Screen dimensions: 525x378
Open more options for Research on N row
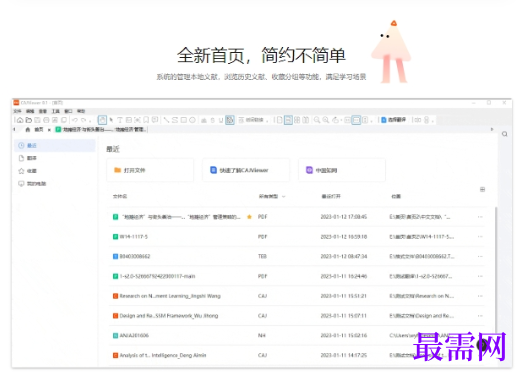[480, 296]
